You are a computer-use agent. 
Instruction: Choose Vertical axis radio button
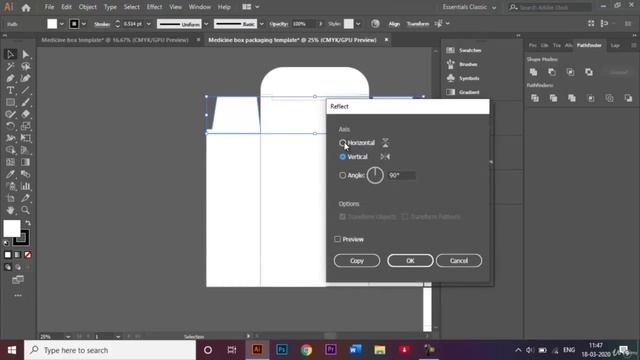pos(342,157)
